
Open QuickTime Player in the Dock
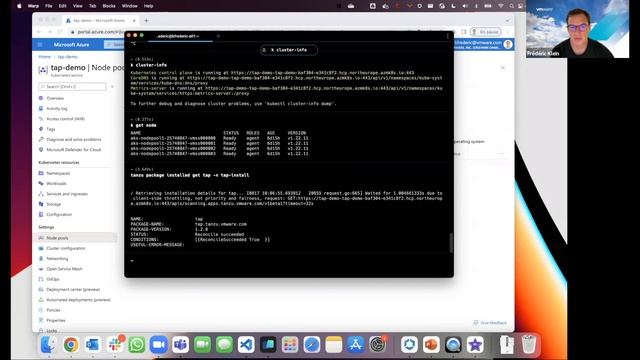click(453, 345)
